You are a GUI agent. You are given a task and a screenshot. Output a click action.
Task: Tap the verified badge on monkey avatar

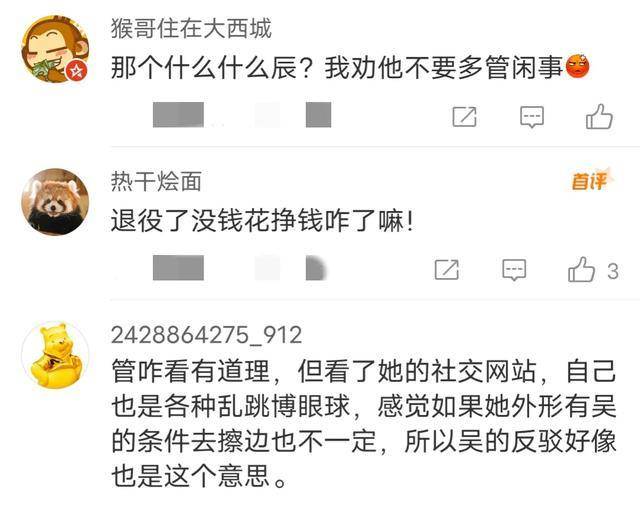[76, 71]
